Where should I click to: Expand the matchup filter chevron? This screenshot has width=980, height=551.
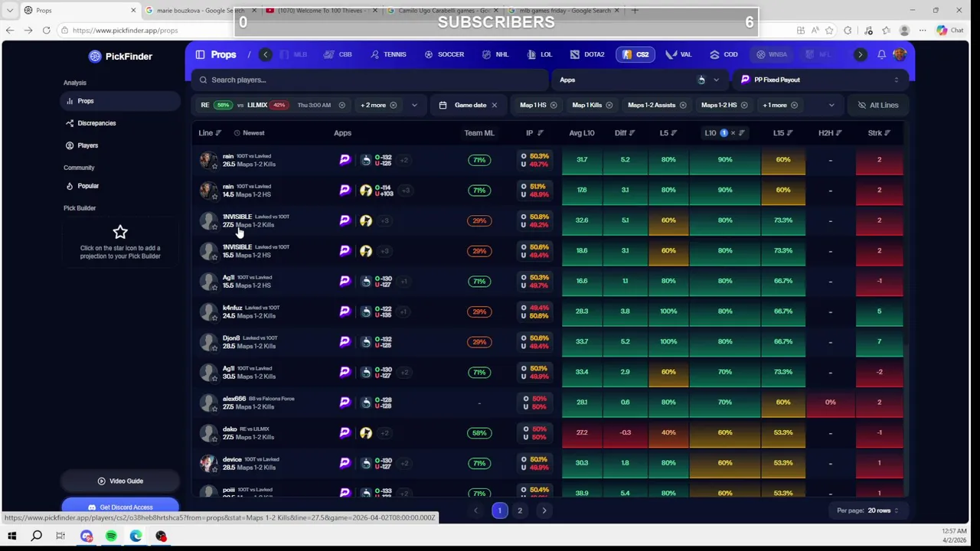(414, 105)
